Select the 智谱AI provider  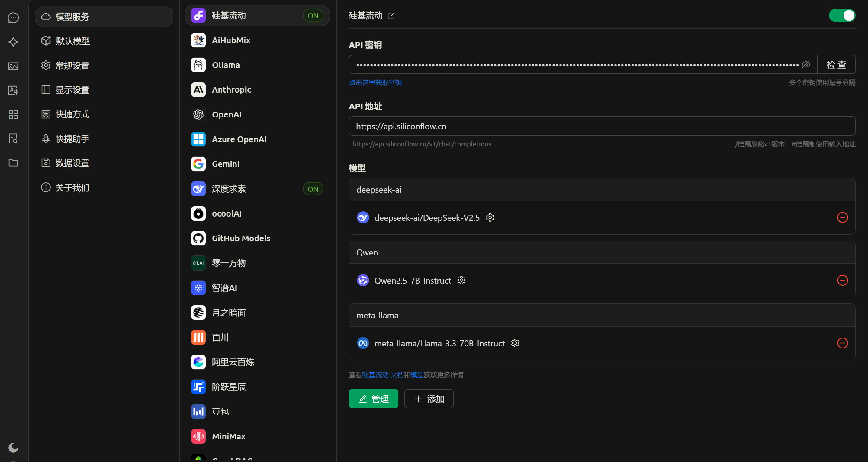click(257, 288)
